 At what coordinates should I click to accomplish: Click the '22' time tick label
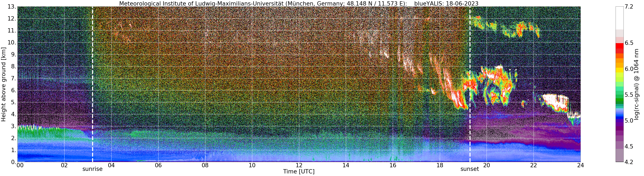(534, 165)
